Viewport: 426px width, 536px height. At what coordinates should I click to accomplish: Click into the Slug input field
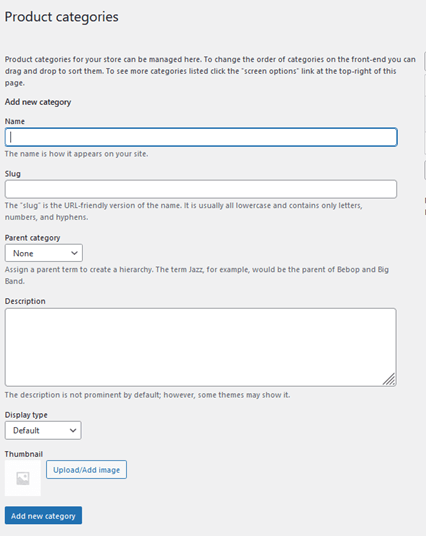coord(201,189)
